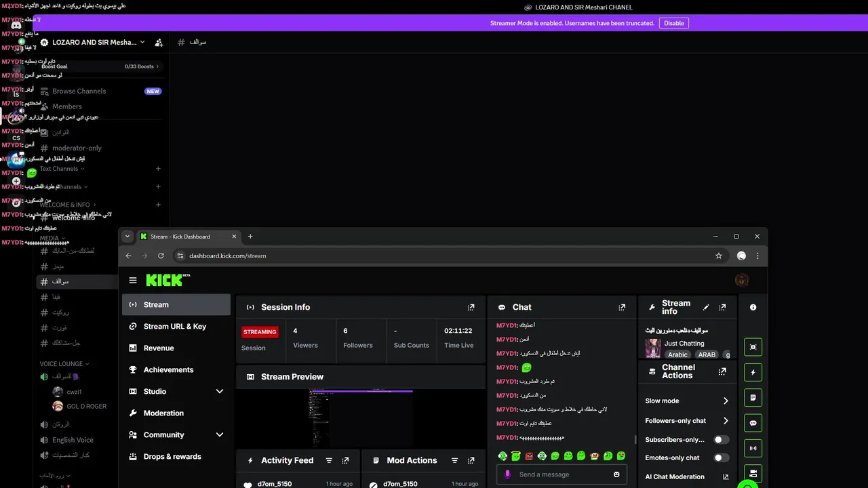Screen dimensions: 868x488
Task: Select Stream in Kick sidebar
Action: coord(176,305)
